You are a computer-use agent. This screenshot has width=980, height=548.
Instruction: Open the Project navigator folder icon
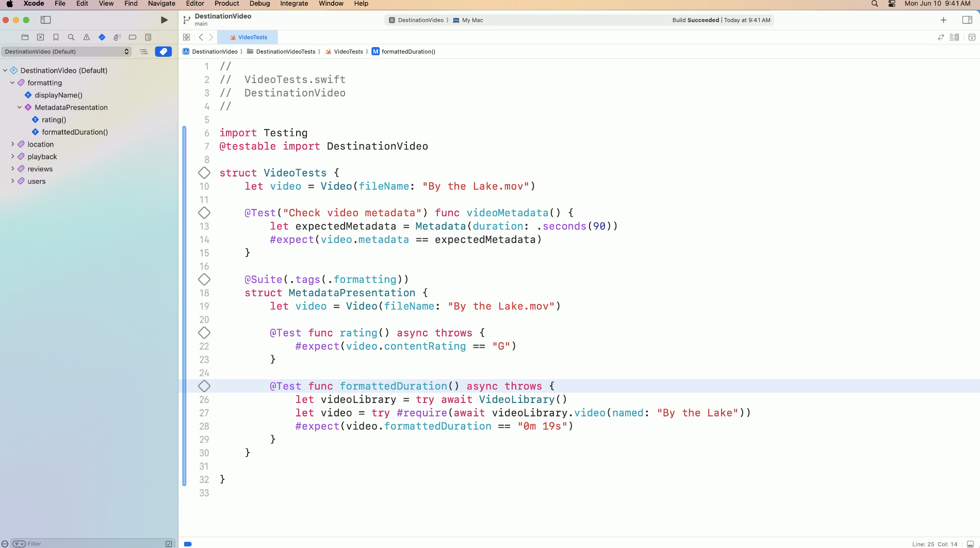pyautogui.click(x=25, y=37)
